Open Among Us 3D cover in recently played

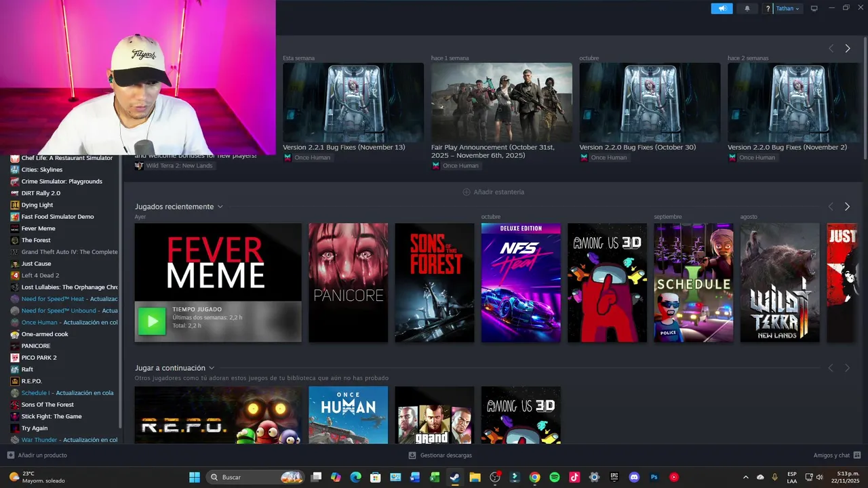[607, 283]
